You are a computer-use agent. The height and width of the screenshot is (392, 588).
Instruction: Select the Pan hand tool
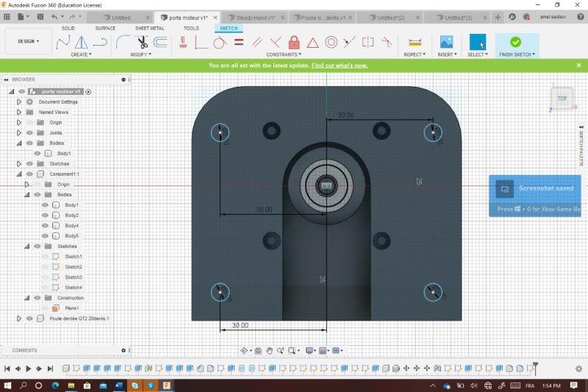point(269,351)
